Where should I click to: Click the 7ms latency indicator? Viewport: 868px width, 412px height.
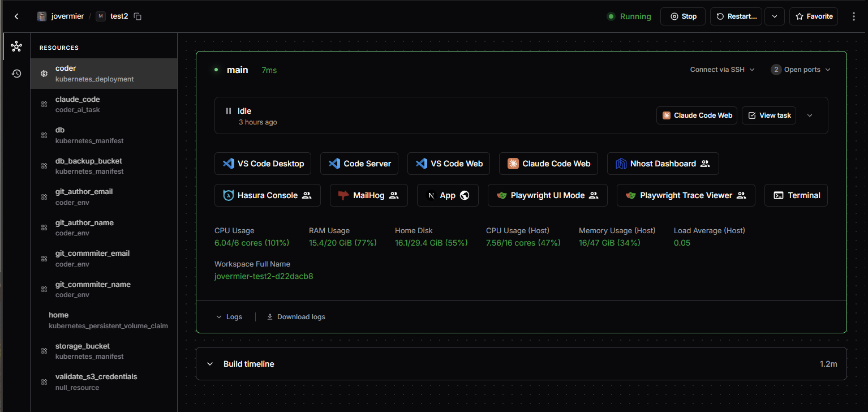point(269,70)
